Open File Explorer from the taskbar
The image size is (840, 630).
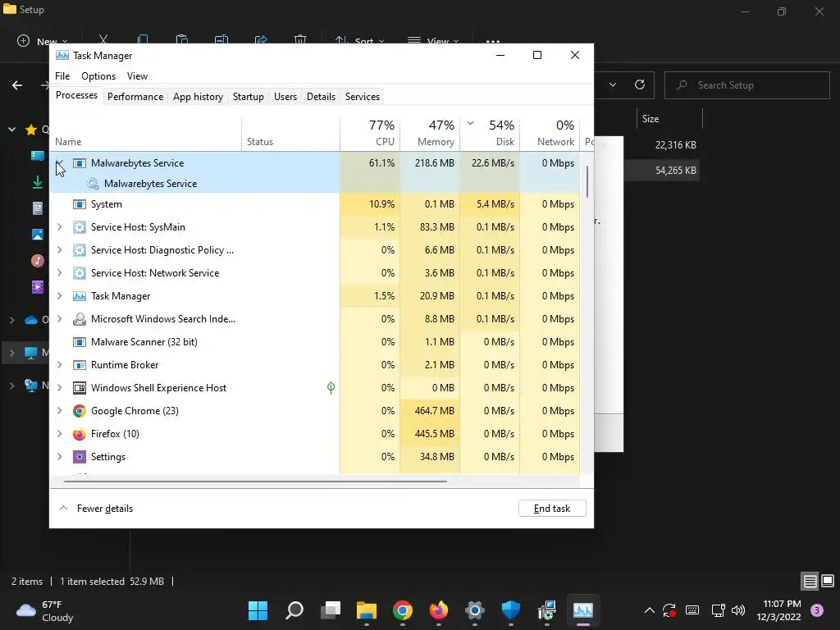pyautogui.click(x=367, y=610)
